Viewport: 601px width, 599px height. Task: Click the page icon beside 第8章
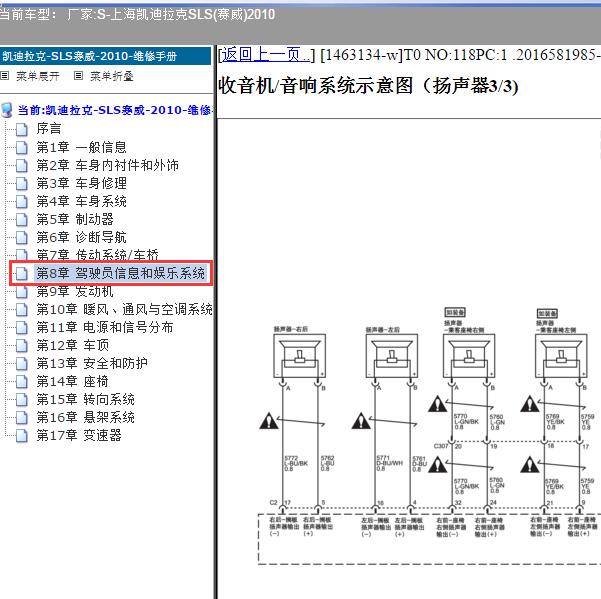coord(22,274)
